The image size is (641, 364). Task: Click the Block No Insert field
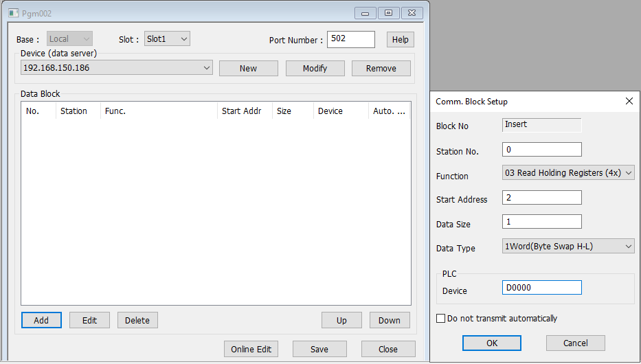point(541,124)
